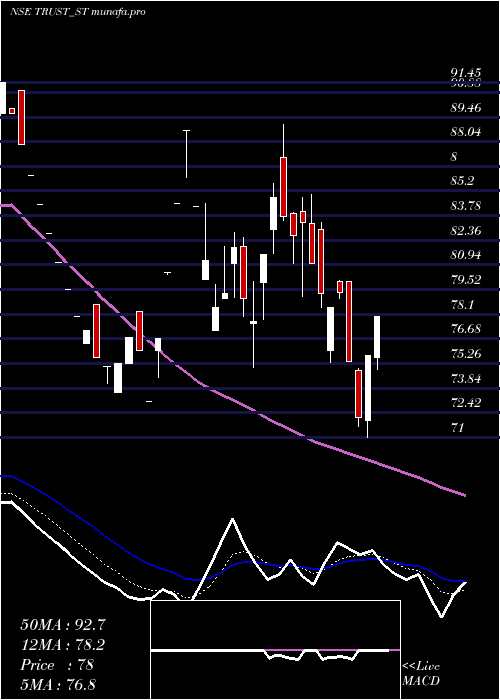Click the <<Live MACD label
500x700 pixels.
(421, 674)
